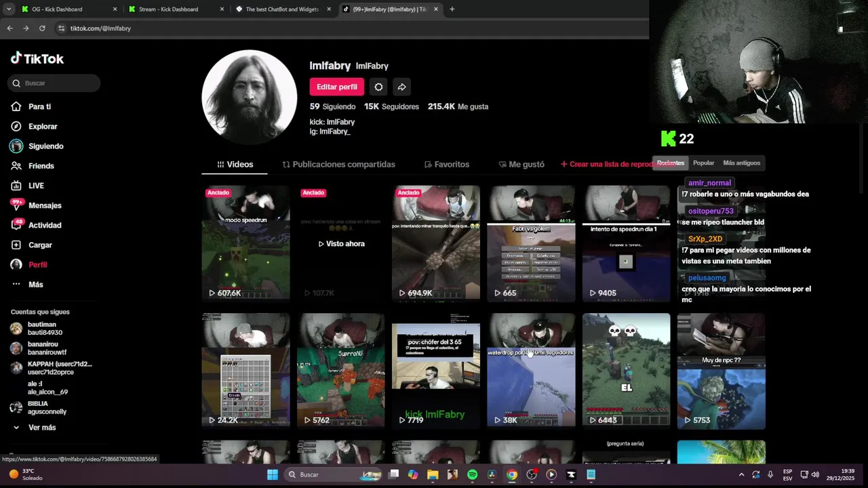Open the ESP language indicator
The width and height of the screenshot is (868, 488).
point(787,474)
